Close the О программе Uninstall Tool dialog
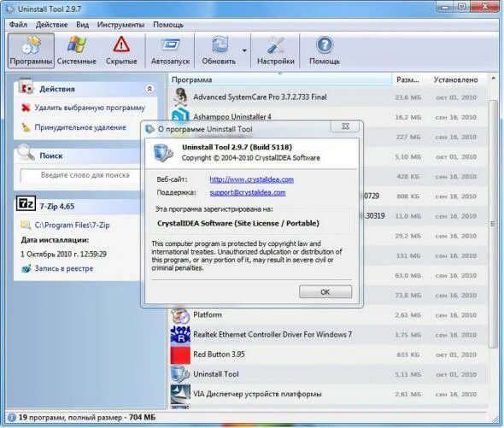The height and width of the screenshot is (428, 504). click(345, 126)
